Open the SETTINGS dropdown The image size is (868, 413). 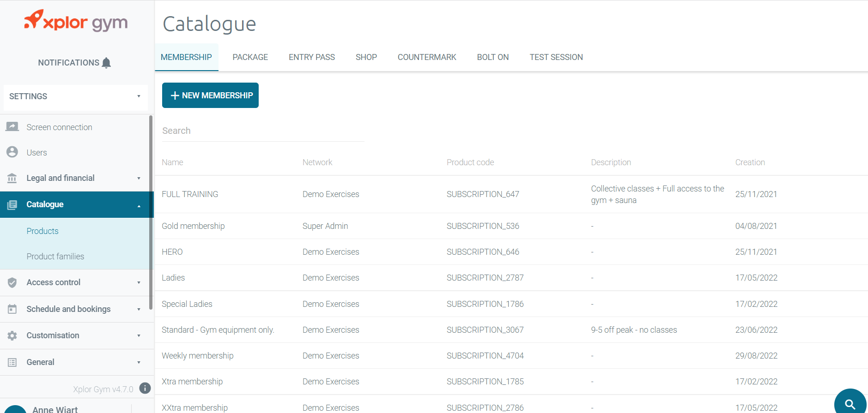click(x=75, y=96)
